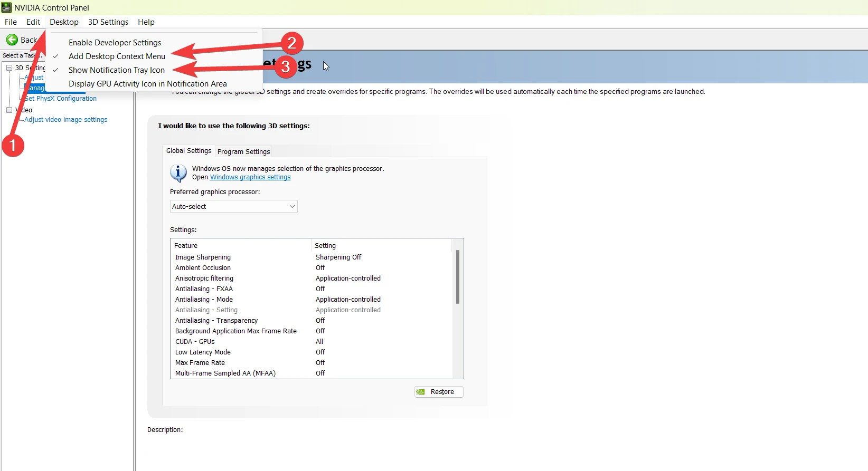The image size is (868, 471).
Task: Open Adjust video image settings task
Action: coord(66,120)
